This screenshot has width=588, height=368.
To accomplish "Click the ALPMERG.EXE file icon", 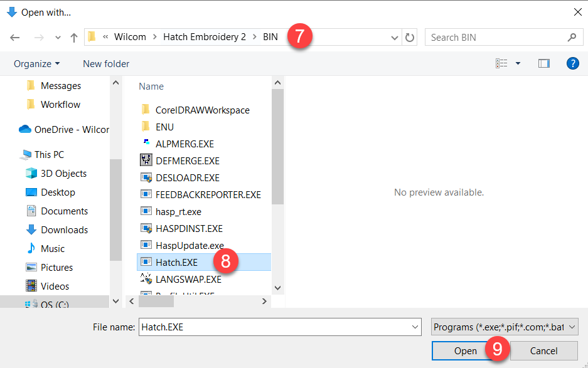I will (146, 142).
